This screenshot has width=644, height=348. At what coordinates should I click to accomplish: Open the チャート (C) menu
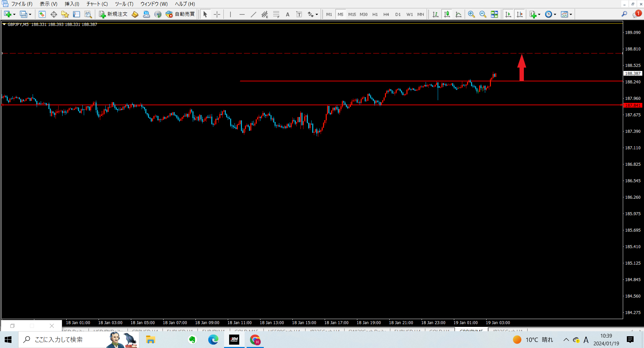pyautogui.click(x=97, y=4)
